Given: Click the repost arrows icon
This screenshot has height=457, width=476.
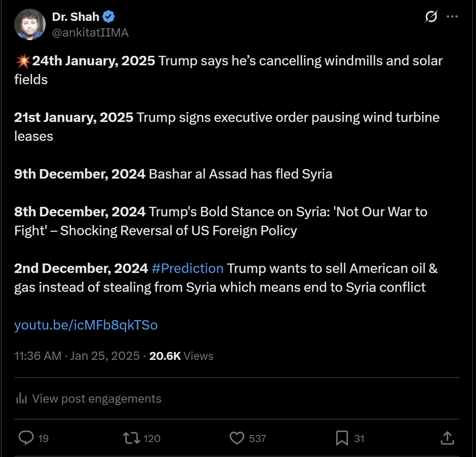Looking at the screenshot, I should pyautogui.click(x=131, y=438).
